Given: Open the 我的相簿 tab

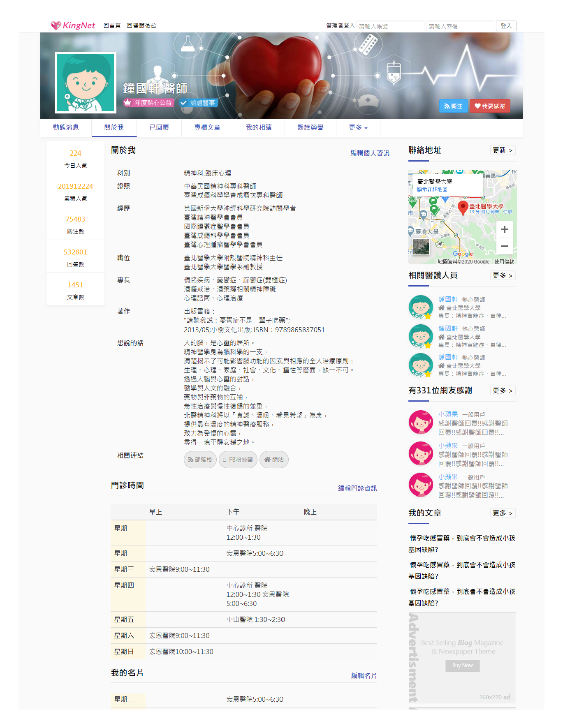Looking at the screenshot, I should pos(259,127).
